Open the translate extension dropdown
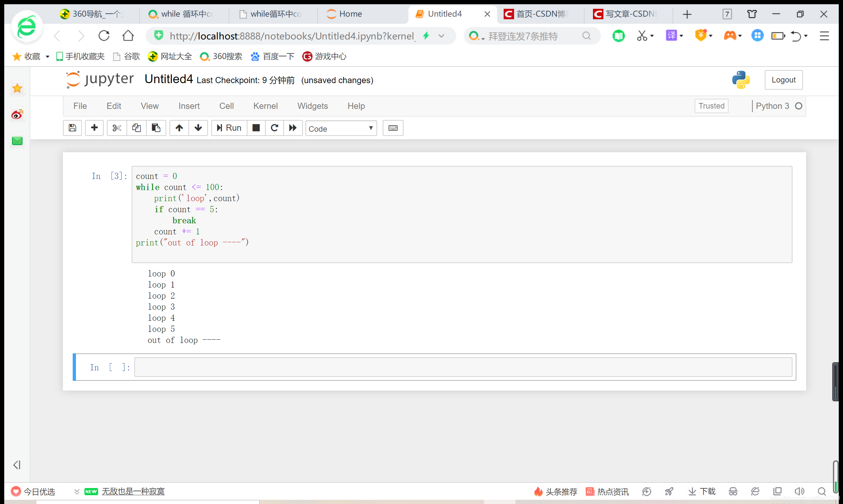Viewport: 843px width, 504px height. 681,36
